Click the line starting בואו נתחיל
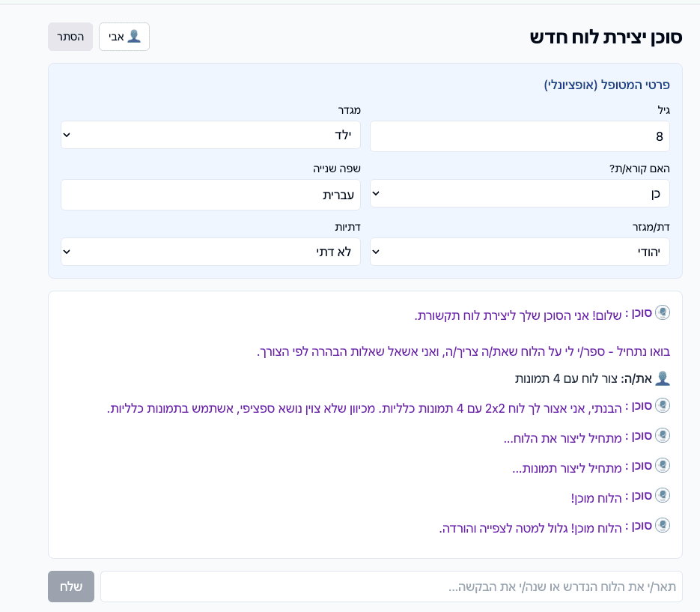 (x=463, y=351)
